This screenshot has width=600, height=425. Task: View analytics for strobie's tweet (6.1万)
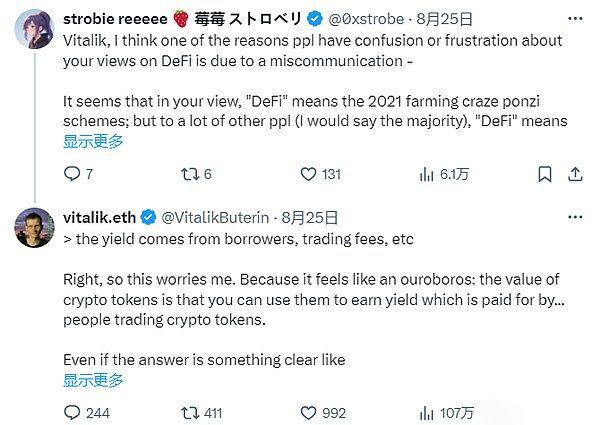pyautogui.click(x=427, y=174)
